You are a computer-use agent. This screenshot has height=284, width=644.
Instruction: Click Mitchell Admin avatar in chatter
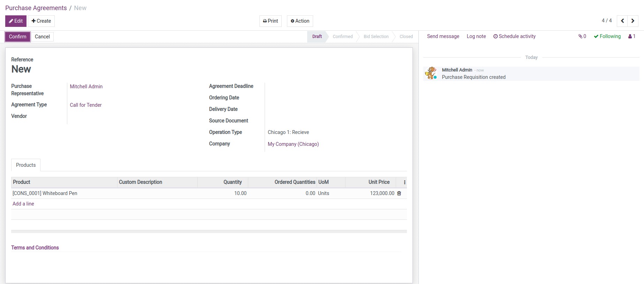(x=431, y=73)
